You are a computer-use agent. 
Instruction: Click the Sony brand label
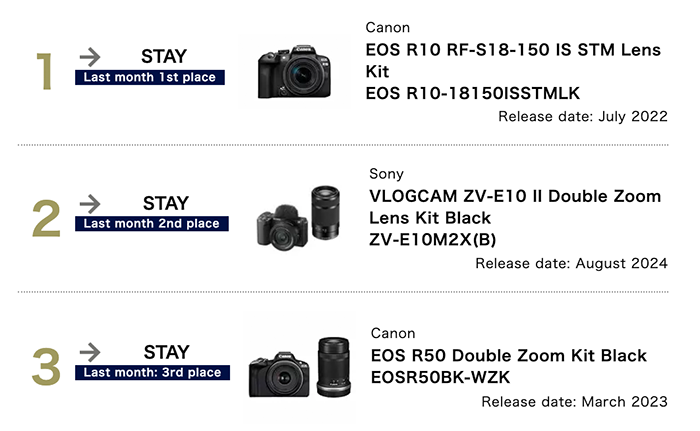386,174
